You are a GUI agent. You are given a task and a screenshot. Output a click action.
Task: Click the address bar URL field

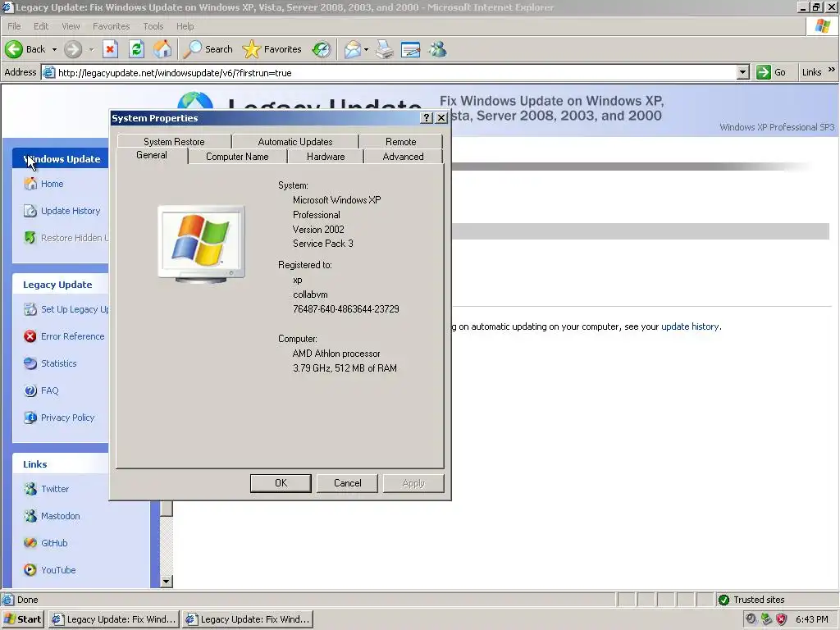[x=395, y=72]
